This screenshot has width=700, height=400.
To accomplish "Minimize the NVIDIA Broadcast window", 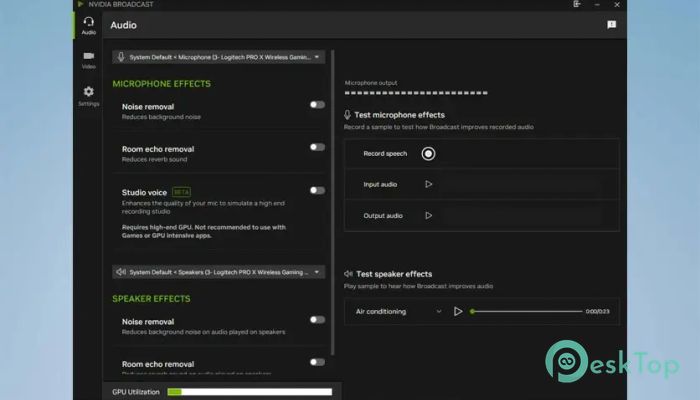I will (597, 4).
